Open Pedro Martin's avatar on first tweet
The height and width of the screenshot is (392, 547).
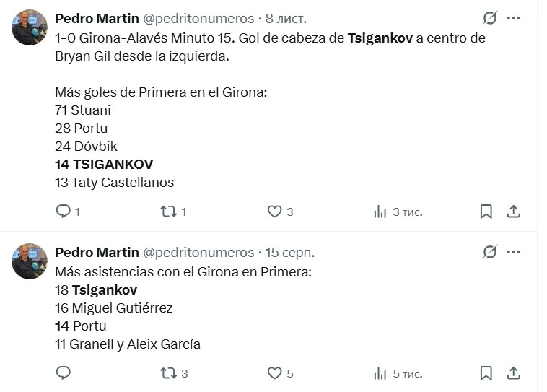pos(30,27)
